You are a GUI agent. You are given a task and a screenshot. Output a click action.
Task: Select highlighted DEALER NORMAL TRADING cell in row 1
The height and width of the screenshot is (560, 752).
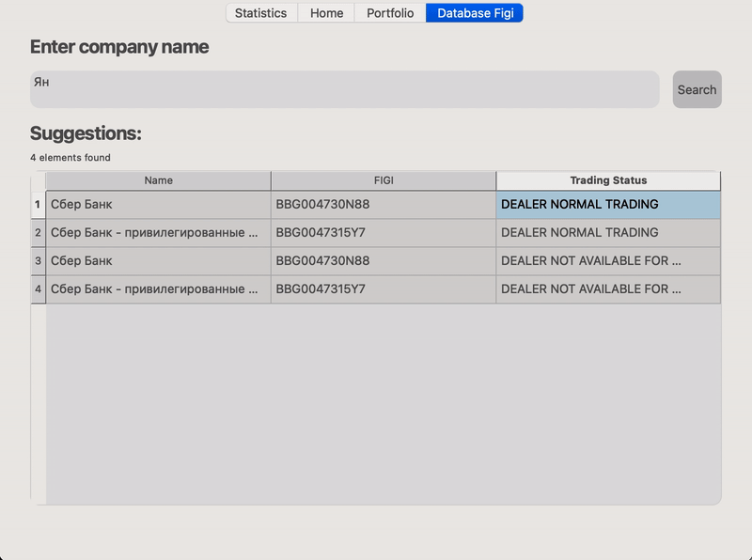(x=608, y=205)
